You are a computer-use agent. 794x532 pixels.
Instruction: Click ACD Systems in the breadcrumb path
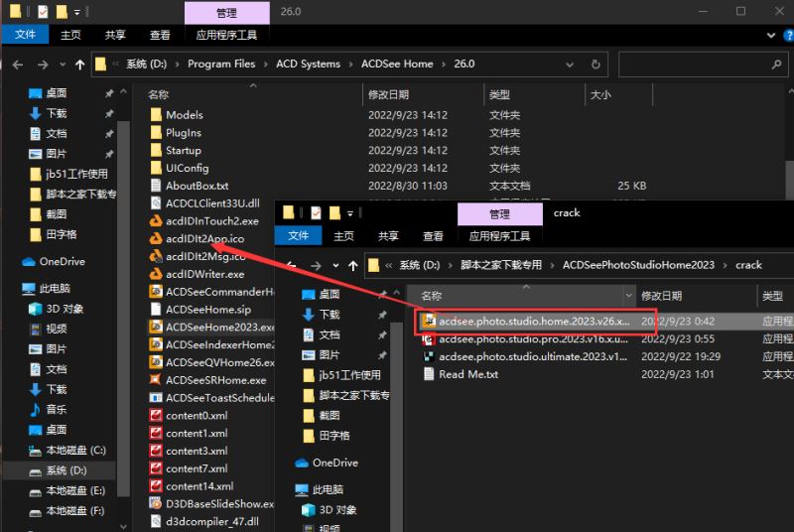point(308,64)
